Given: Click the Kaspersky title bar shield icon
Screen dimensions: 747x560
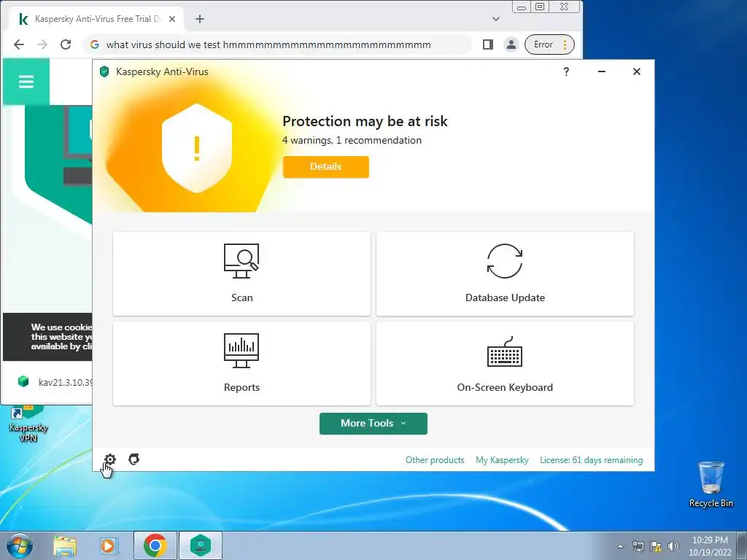Looking at the screenshot, I should coord(104,71).
